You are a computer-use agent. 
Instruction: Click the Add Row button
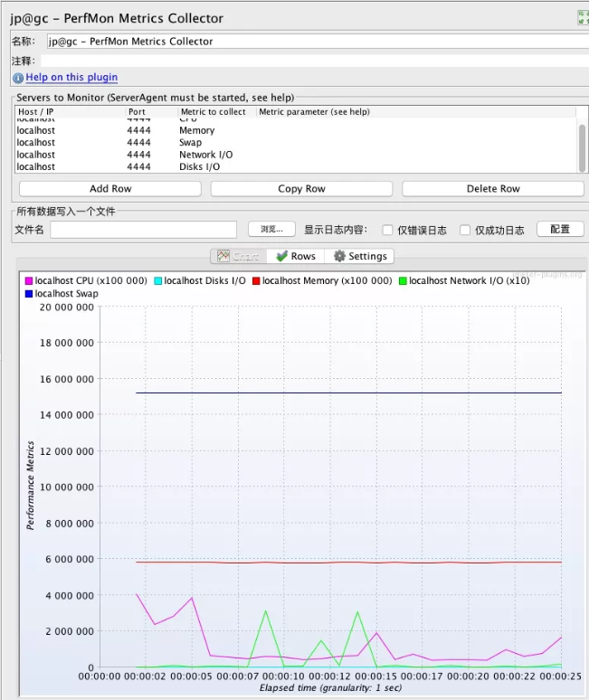click(110, 189)
